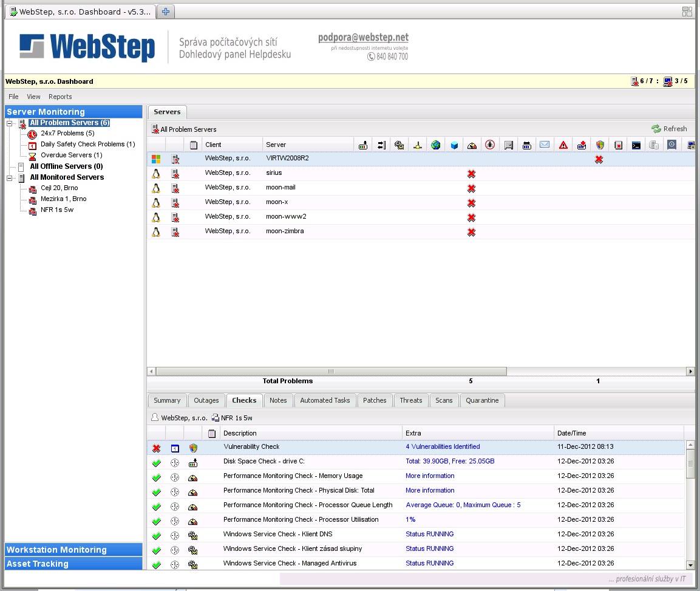700x591 pixels.
Task: Click the globe web monitoring column header
Action: 435,145
